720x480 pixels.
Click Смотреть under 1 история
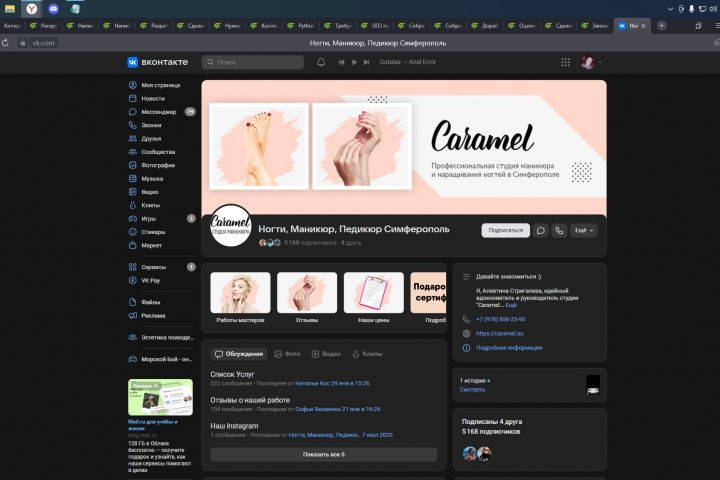tap(472, 390)
